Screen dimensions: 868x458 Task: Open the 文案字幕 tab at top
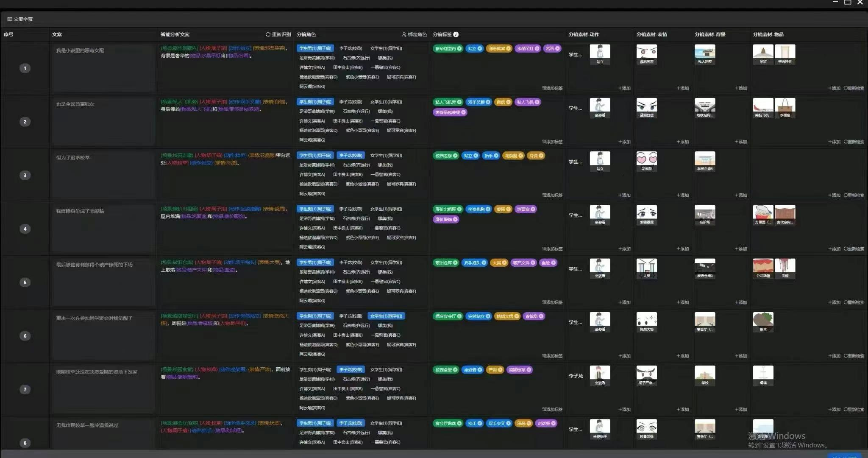point(20,19)
